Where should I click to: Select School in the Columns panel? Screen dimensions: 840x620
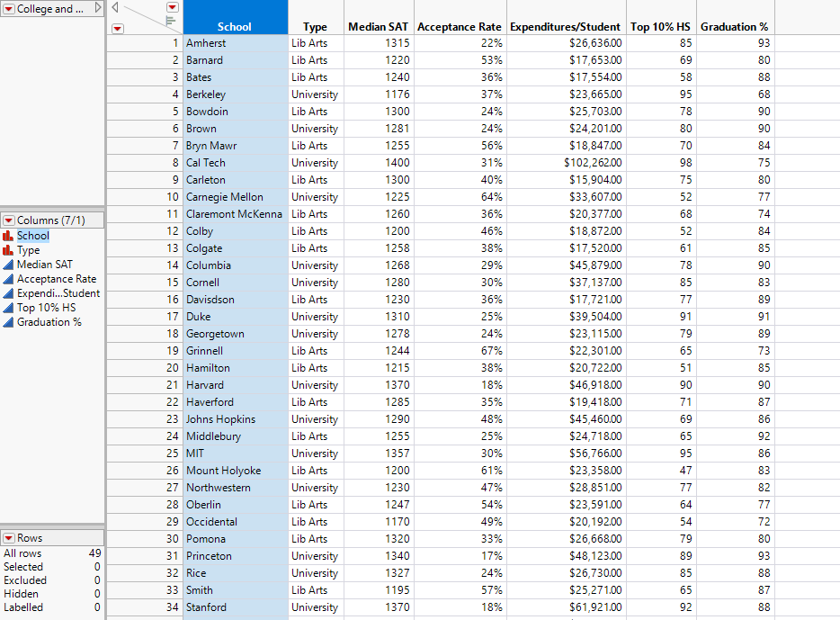click(33, 236)
